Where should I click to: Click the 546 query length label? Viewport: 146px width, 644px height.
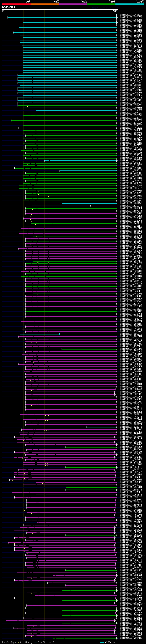[115, 11]
